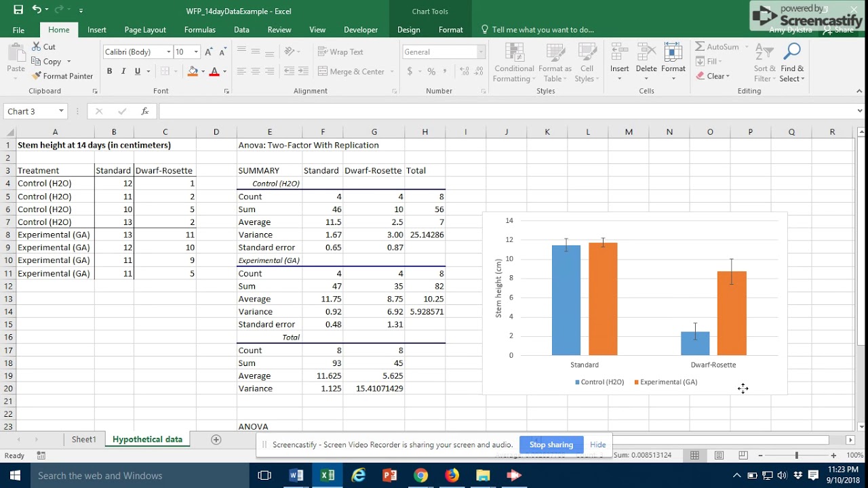868x488 pixels.
Task: Open the font name dropdown
Action: 168,52
